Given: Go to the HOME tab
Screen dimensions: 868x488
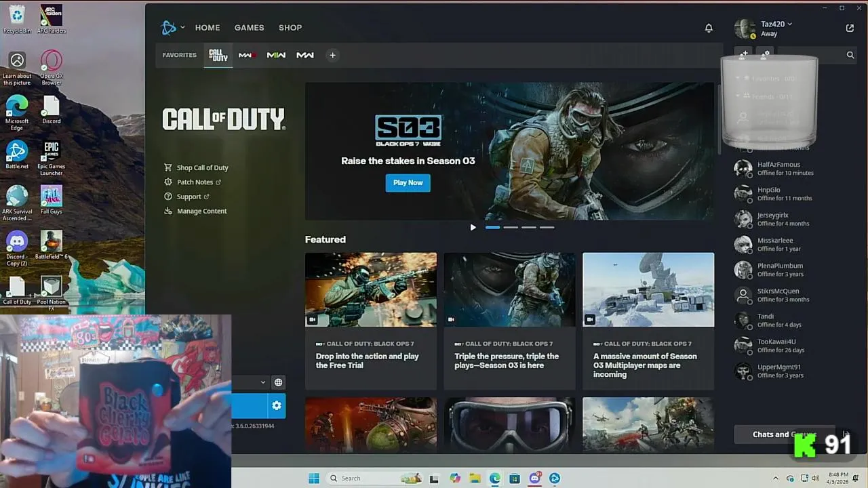Looking at the screenshot, I should tap(208, 28).
